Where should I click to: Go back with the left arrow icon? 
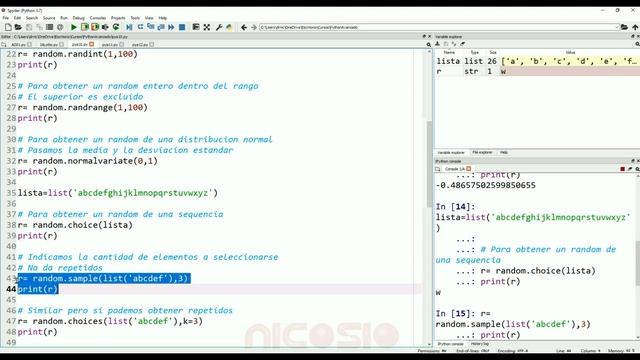pos(244,27)
